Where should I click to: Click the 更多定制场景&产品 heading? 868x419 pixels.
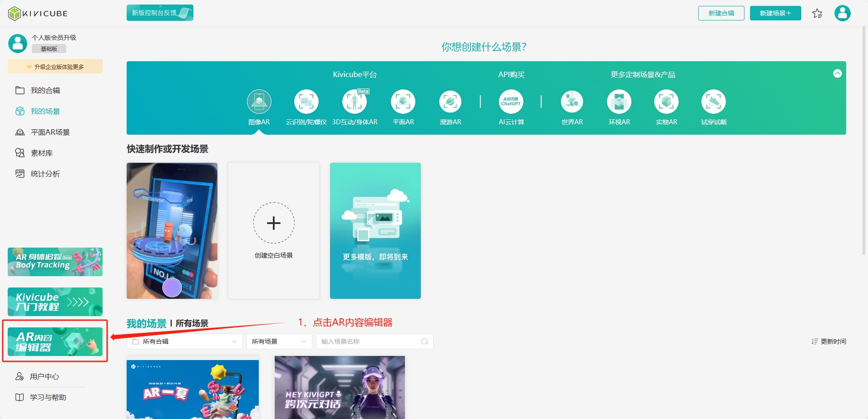(x=643, y=74)
